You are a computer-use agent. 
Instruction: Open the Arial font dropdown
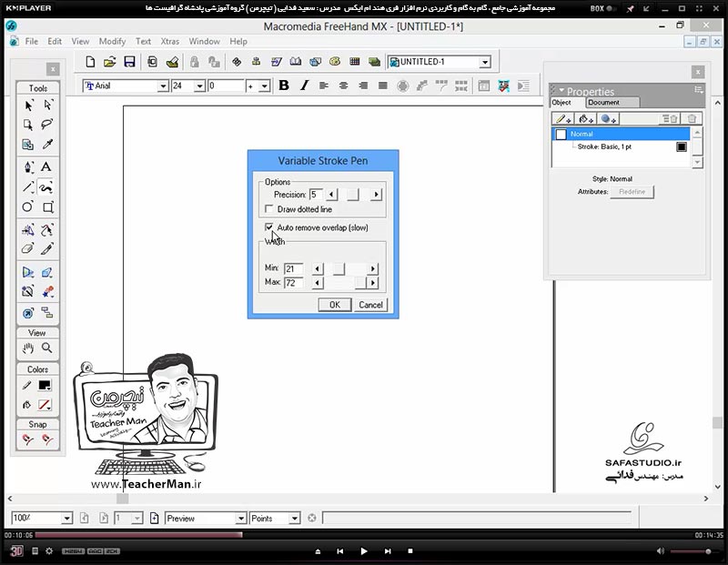163,86
